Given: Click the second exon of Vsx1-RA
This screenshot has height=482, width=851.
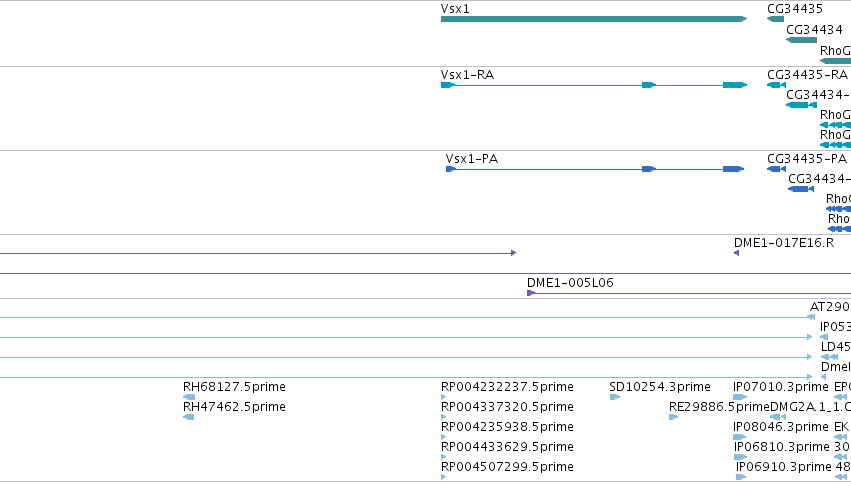Looking at the screenshot, I should click(649, 85).
